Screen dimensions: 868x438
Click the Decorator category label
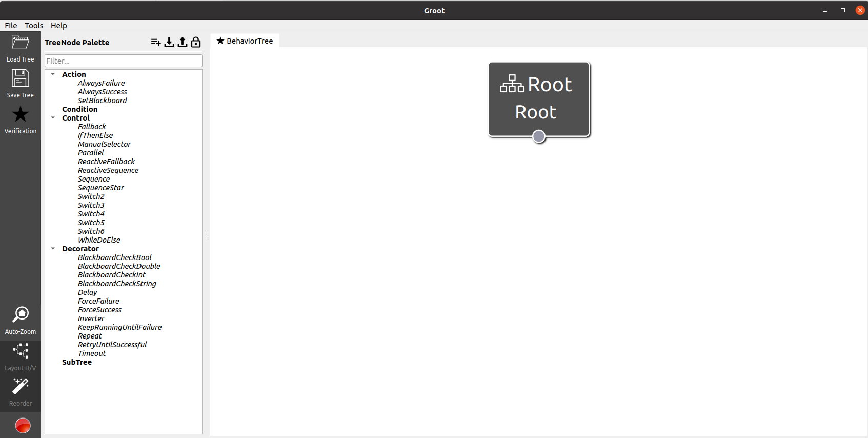80,249
